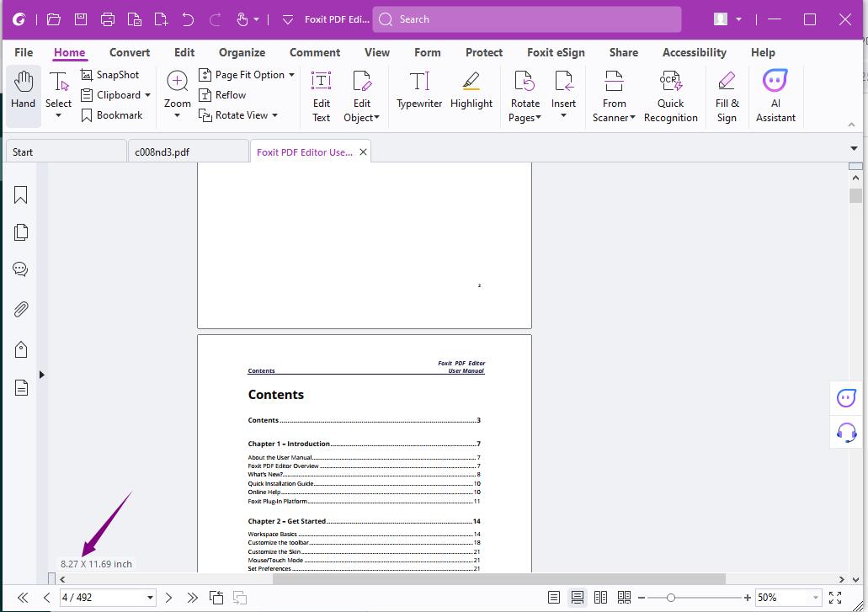Go to the first page

point(23,598)
